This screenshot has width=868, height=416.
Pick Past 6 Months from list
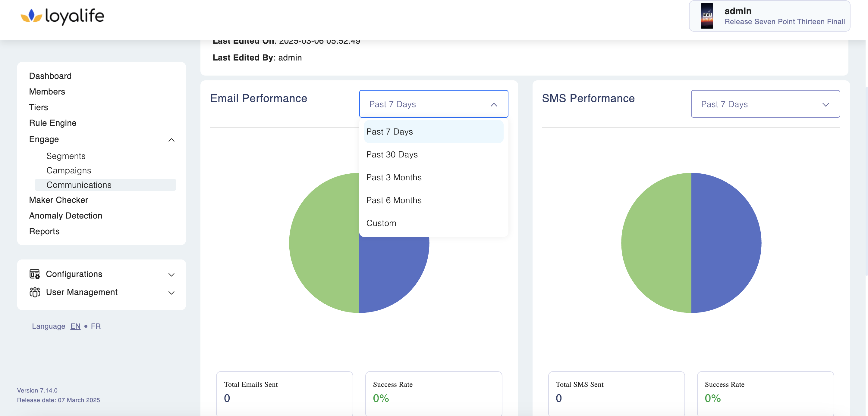click(394, 200)
